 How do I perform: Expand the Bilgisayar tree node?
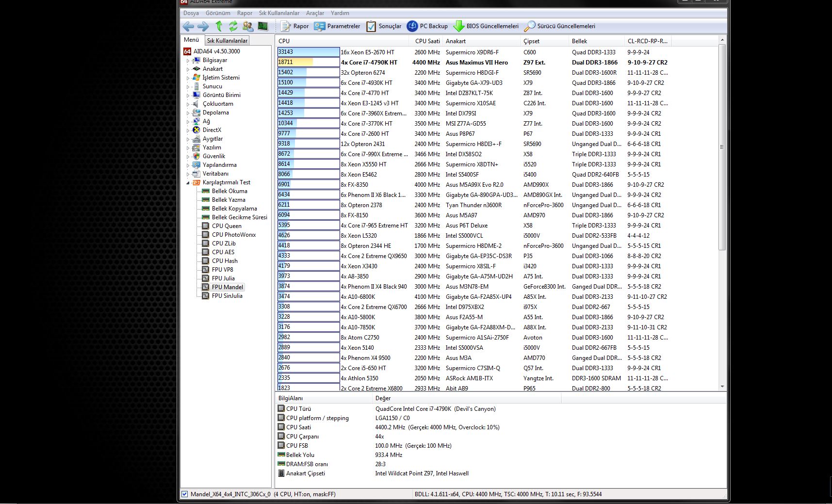188,61
